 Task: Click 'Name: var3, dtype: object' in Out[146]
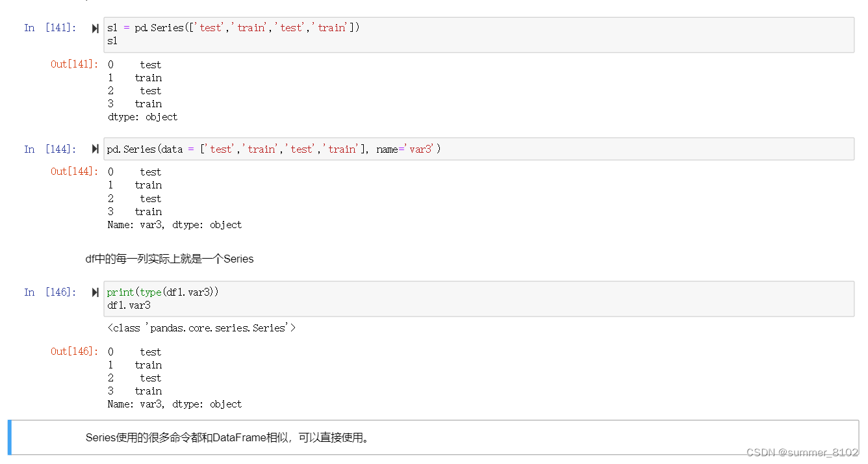[x=175, y=404]
